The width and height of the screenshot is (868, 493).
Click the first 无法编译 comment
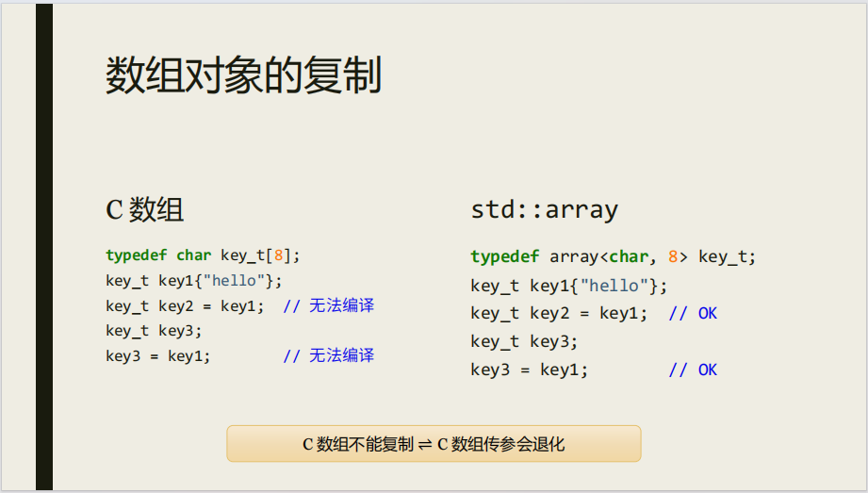click(x=329, y=305)
